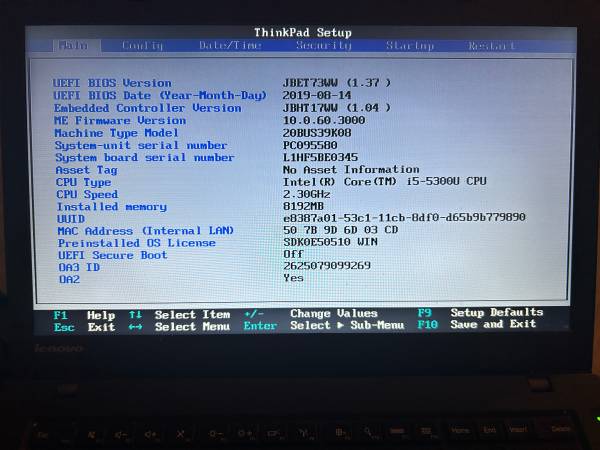This screenshot has width=600, height=450.
Task: Click the +/- Change Values symbol
Action: (x=253, y=314)
